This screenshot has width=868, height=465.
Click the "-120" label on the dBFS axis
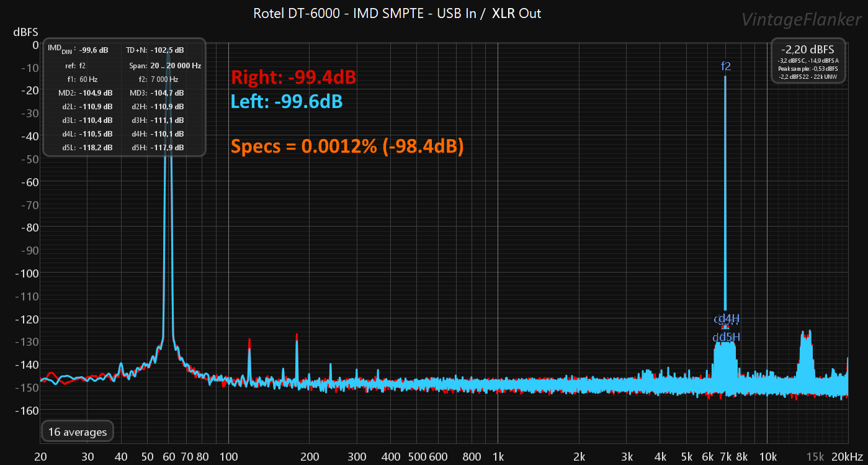click(27, 319)
